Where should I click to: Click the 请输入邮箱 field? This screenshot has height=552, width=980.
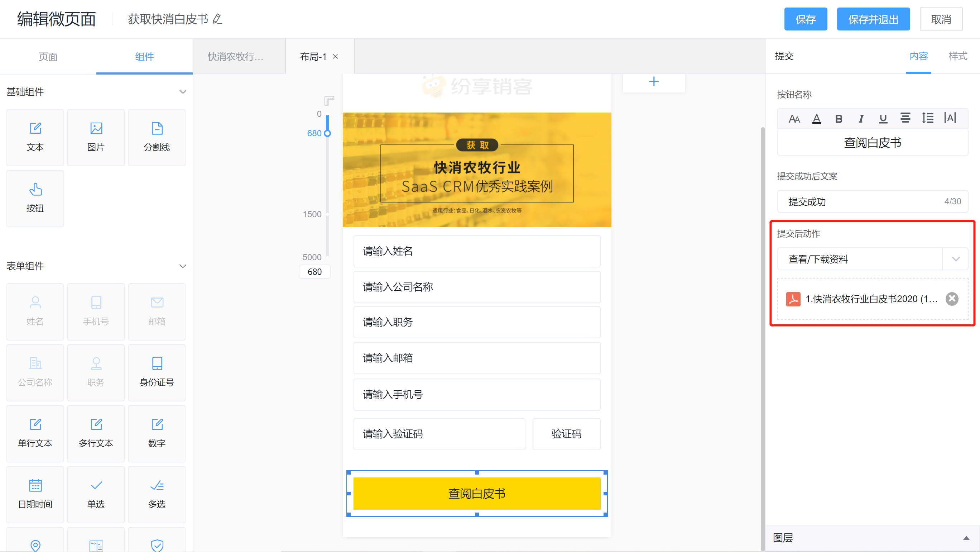[477, 358]
